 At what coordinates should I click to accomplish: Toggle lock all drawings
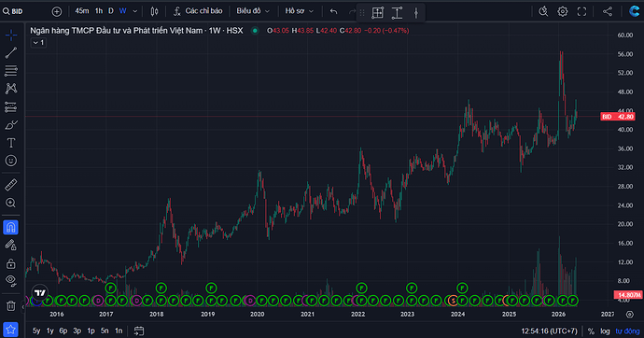[x=11, y=263]
